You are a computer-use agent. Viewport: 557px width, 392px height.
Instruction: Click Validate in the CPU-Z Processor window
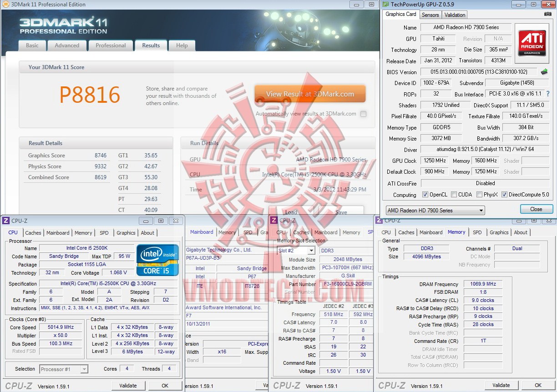click(x=128, y=386)
